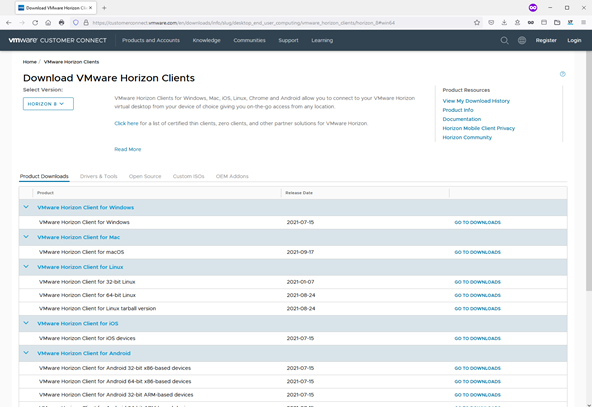The height and width of the screenshot is (407, 592).
Task: Click the Product column header
Action: click(x=45, y=193)
